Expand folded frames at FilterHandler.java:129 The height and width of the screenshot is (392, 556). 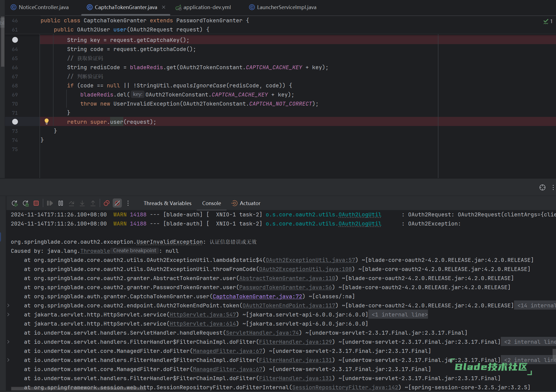(8, 342)
